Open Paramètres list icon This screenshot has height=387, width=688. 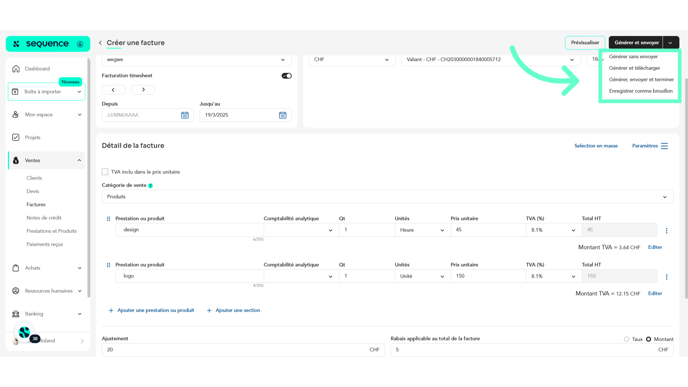pyautogui.click(x=664, y=146)
